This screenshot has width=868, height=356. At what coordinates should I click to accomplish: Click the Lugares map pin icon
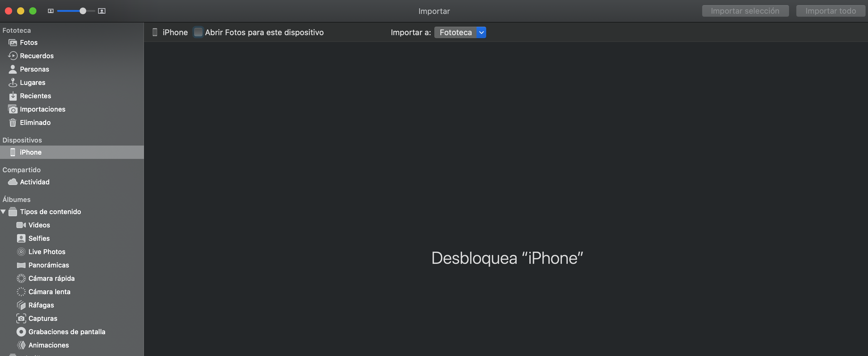point(13,82)
